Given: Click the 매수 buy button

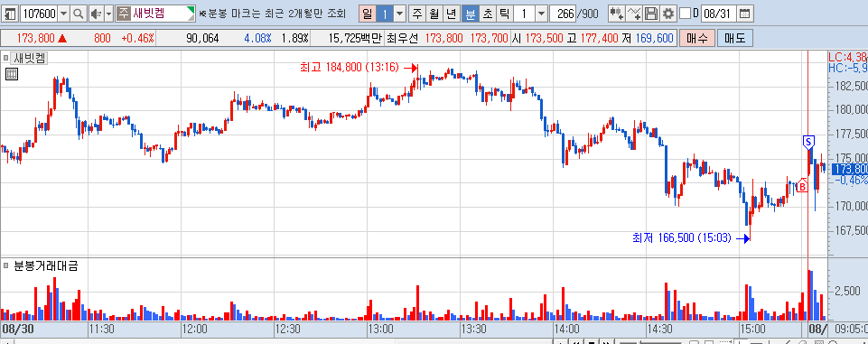Looking at the screenshot, I should pyautogui.click(x=697, y=39).
